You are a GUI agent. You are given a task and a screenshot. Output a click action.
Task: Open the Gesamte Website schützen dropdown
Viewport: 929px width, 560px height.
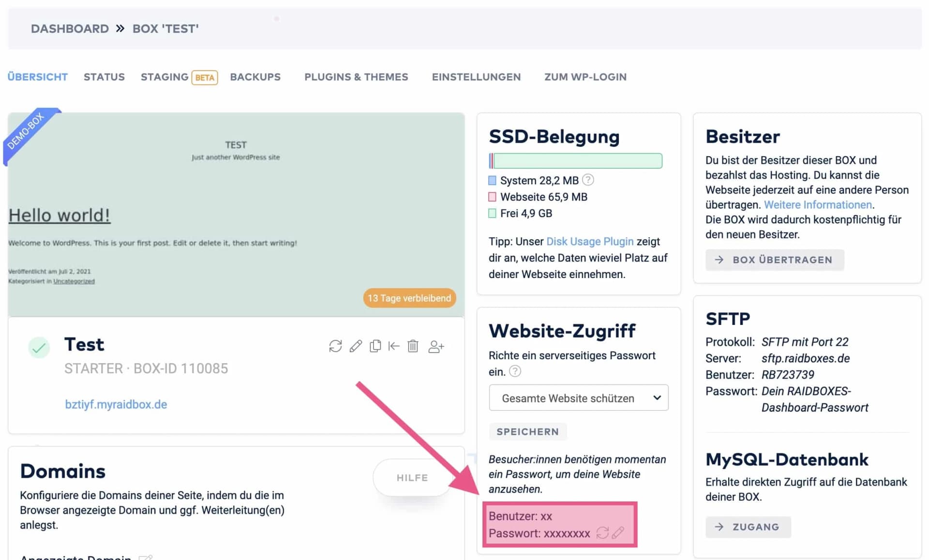tap(578, 398)
